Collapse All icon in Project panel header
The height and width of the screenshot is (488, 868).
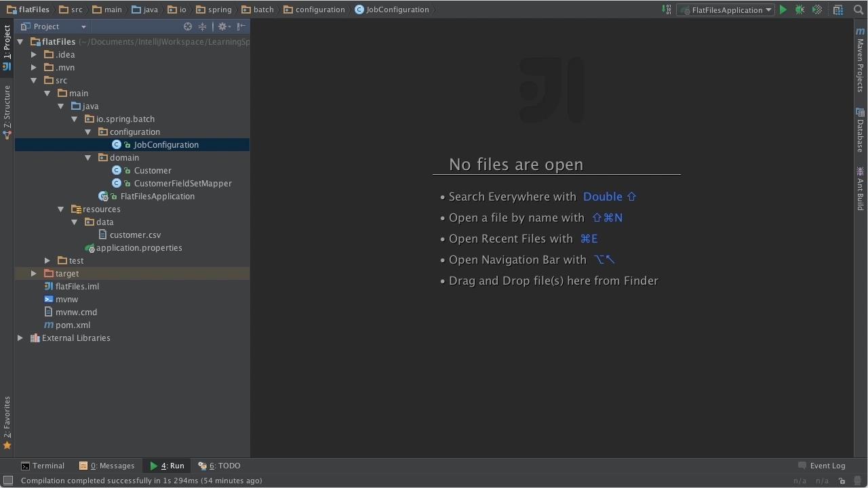[202, 26]
